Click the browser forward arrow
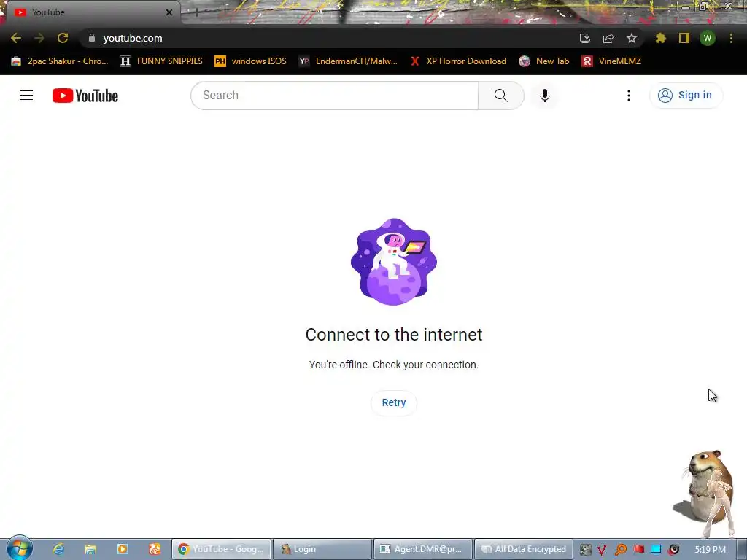Screen dimensions: 747x560 click(39, 38)
